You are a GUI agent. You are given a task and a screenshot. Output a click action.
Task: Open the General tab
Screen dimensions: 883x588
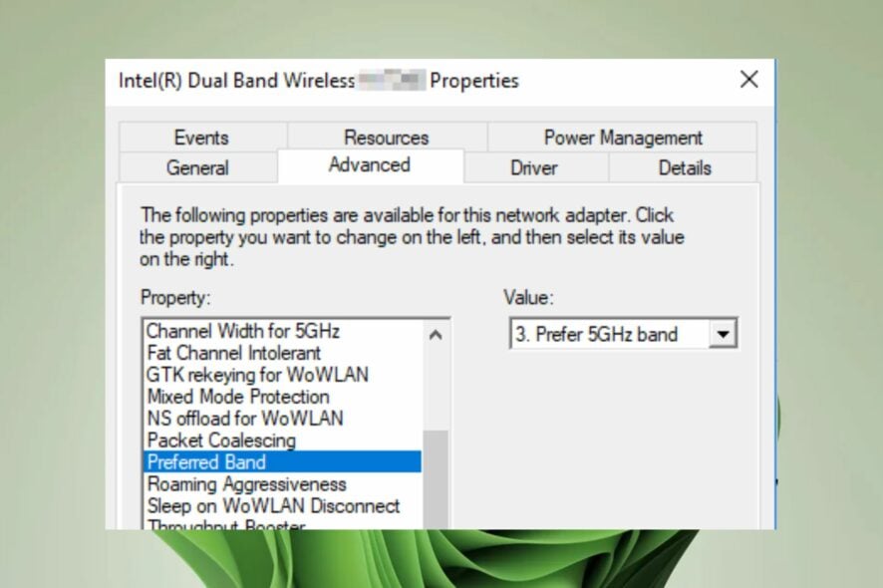point(197,167)
